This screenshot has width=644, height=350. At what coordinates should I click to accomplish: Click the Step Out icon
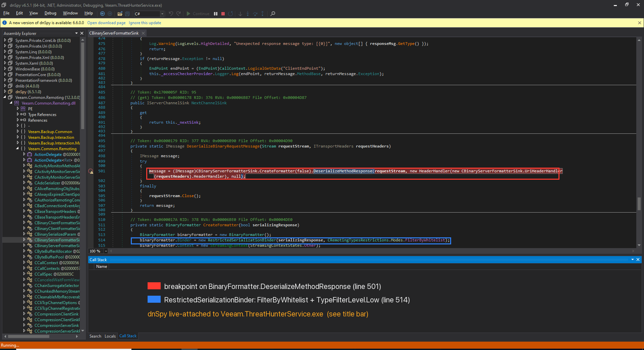click(x=263, y=14)
